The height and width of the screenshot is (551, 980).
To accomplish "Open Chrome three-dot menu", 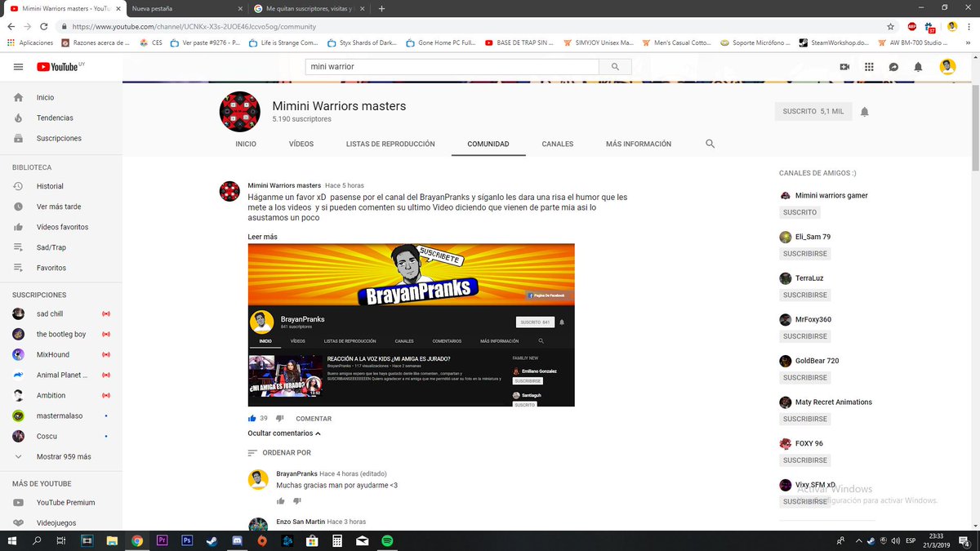I will coord(969,26).
